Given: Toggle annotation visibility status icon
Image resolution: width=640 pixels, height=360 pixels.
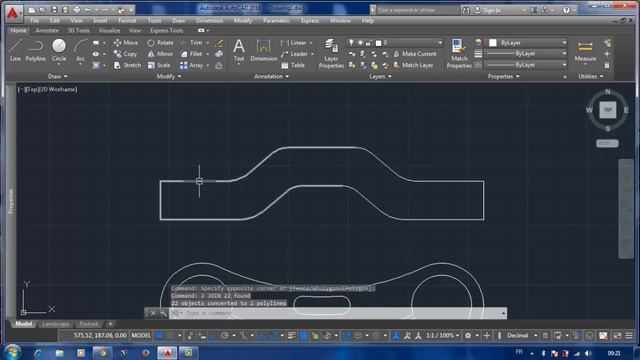Looking at the screenshot, I should 407,336.
